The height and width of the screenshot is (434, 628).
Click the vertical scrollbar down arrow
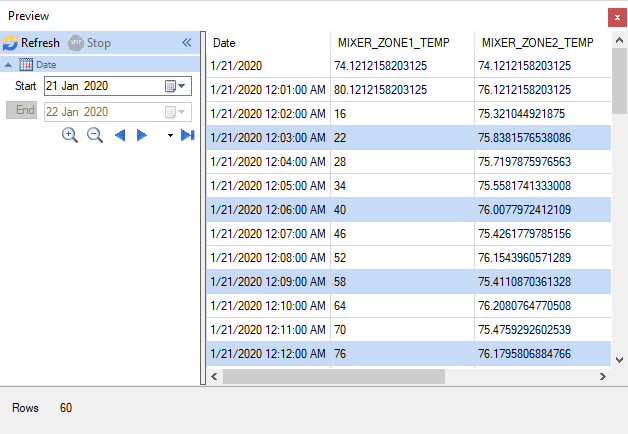pyautogui.click(x=619, y=360)
